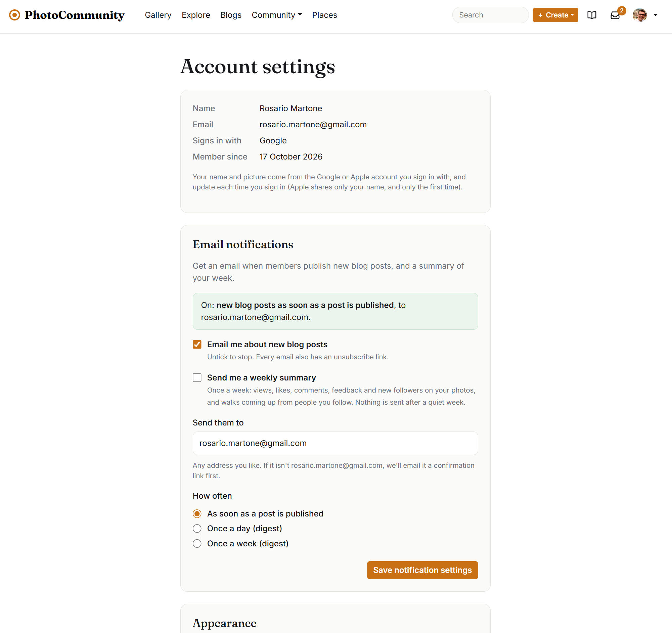Go to Gallery
672x633 pixels.
158,15
